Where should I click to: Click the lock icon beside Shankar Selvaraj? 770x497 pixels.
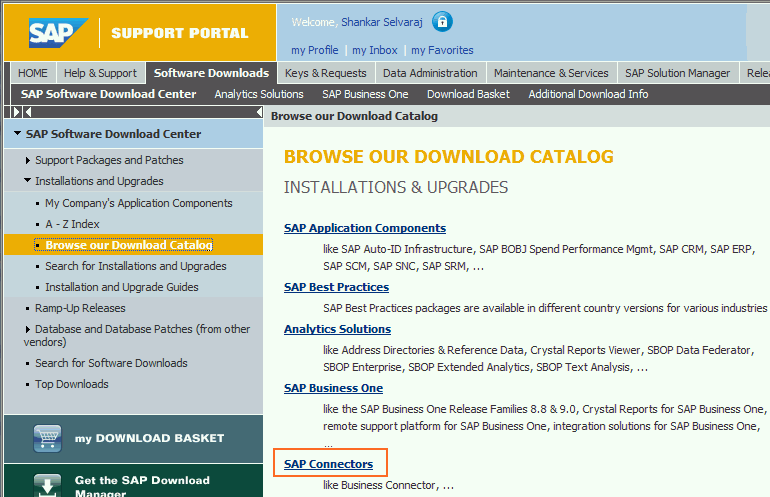tap(442, 22)
